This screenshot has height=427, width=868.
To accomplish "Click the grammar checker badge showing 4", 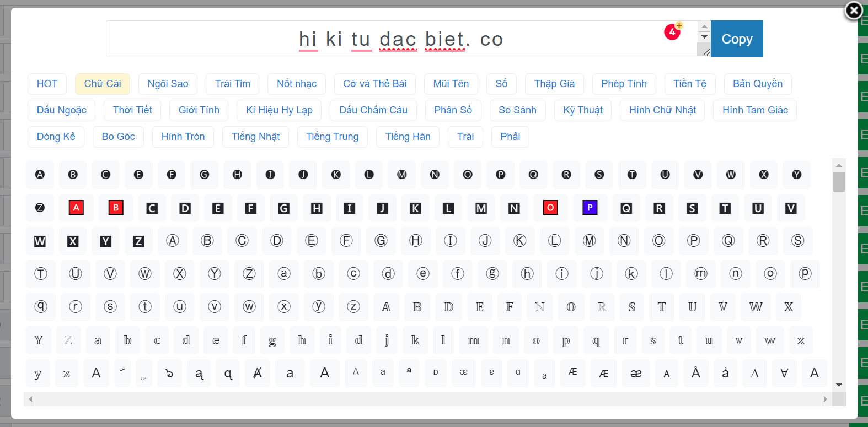I will click(x=673, y=31).
